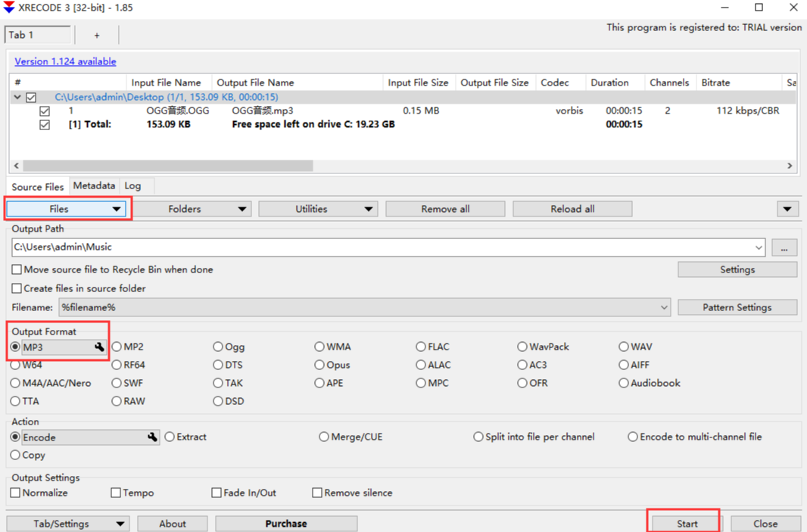Select FLAC output format
Screen dimensions: 807x532
(421, 347)
